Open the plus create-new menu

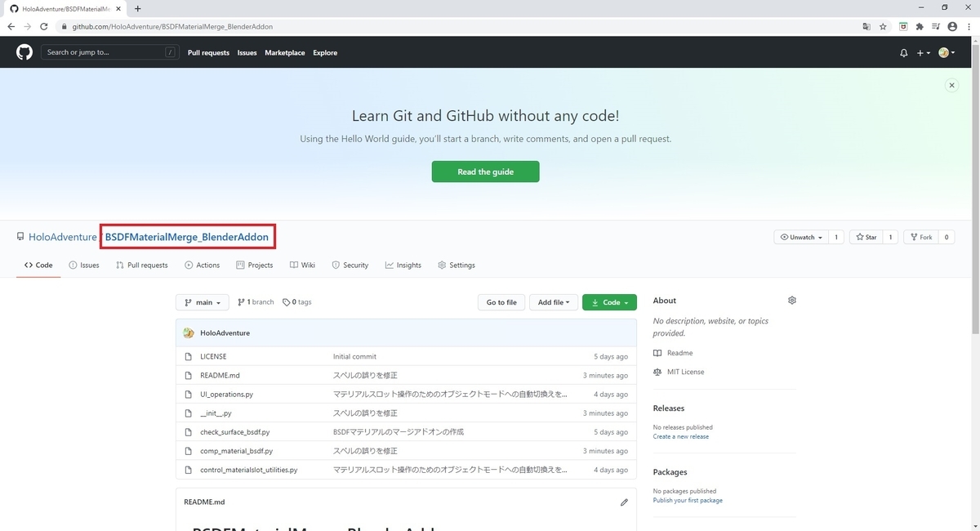(x=924, y=52)
